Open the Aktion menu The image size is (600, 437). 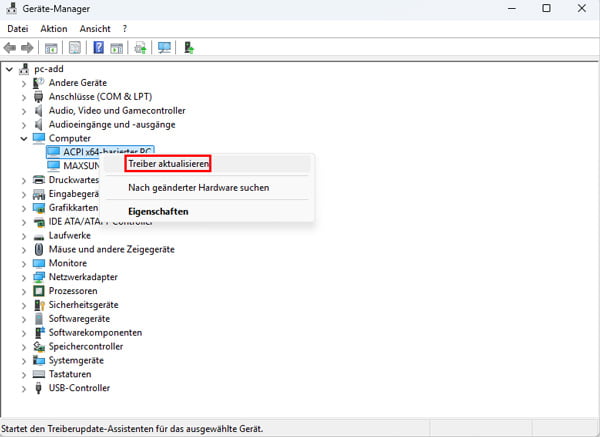pyautogui.click(x=53, y=29)
